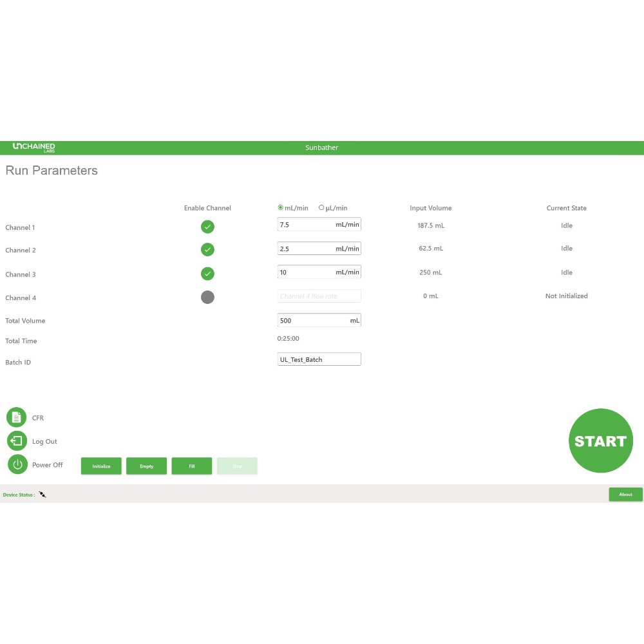
Task: Click the Empty button
Action: (146, 466)
